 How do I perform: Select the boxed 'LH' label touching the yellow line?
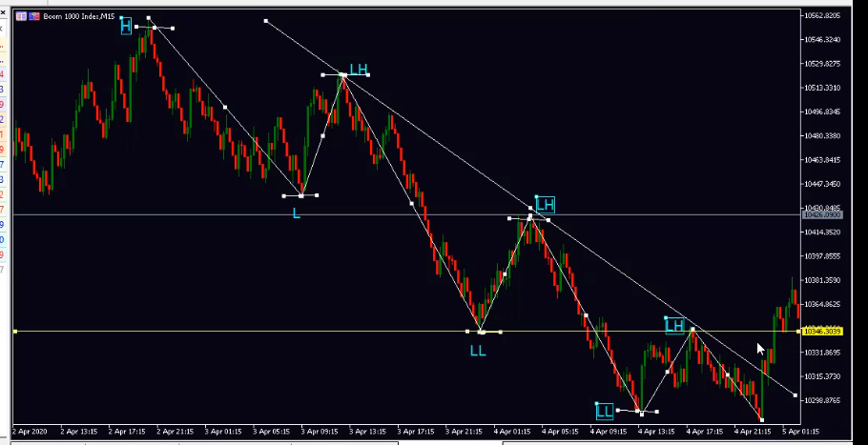[675, 326]
